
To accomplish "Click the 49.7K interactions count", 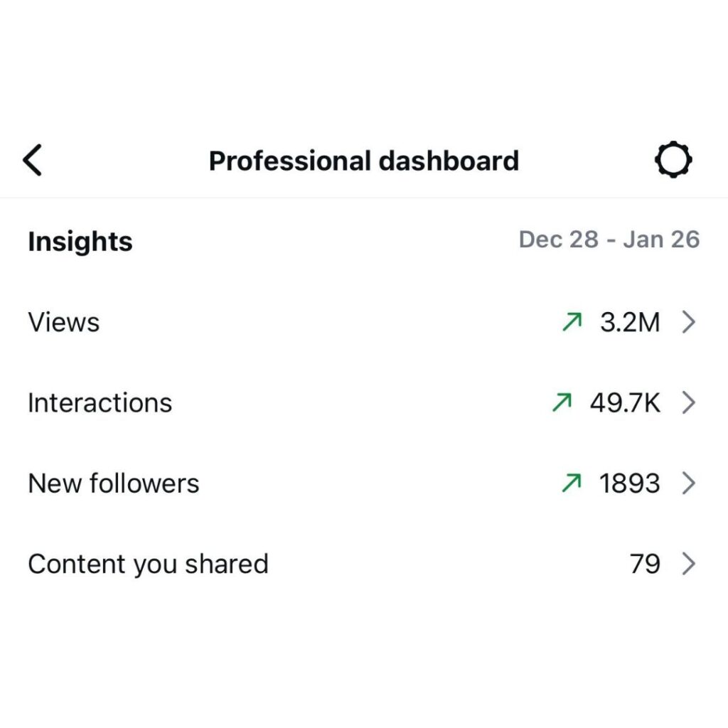I will [624, 403].
